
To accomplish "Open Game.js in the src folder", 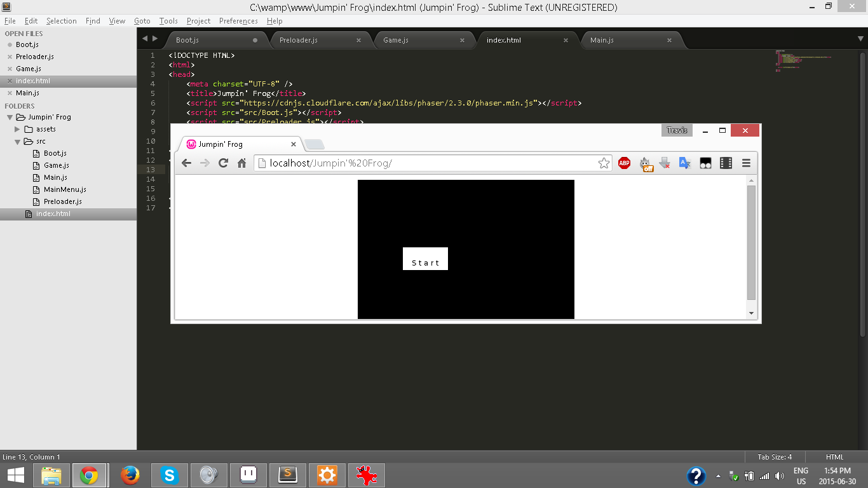I will 57,166.
